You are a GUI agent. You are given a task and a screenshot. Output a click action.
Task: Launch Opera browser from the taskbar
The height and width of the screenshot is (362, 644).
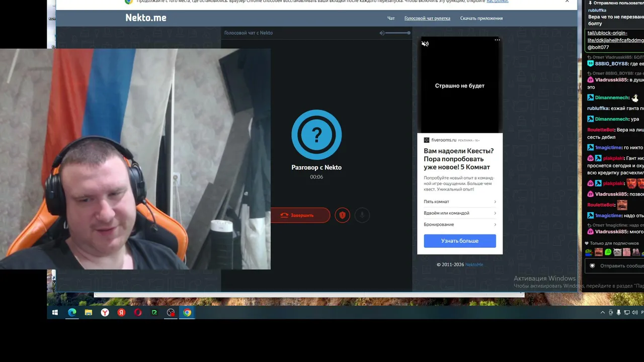click(138, 313)
